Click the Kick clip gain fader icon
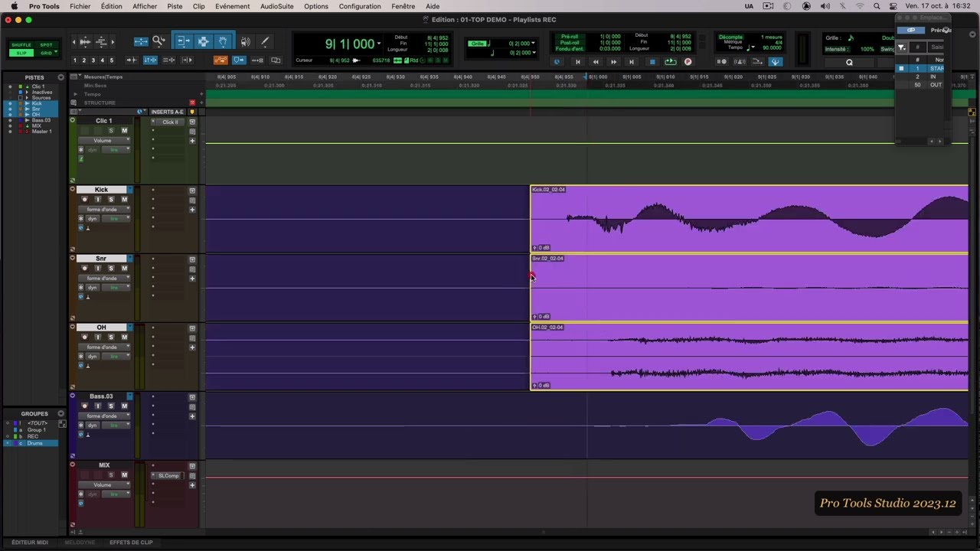The height and width of the screenshot is (551, 980). 535,248
